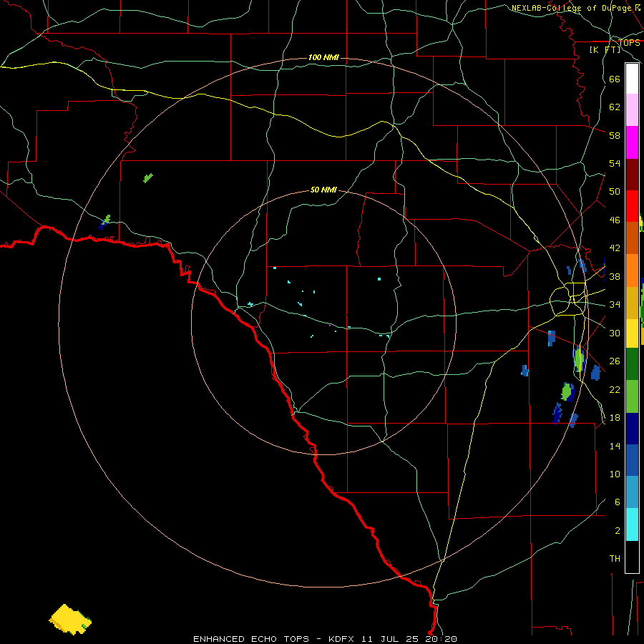Click the small green echo inside the northwest county
The image size is (644, 644).
(148, 178)
